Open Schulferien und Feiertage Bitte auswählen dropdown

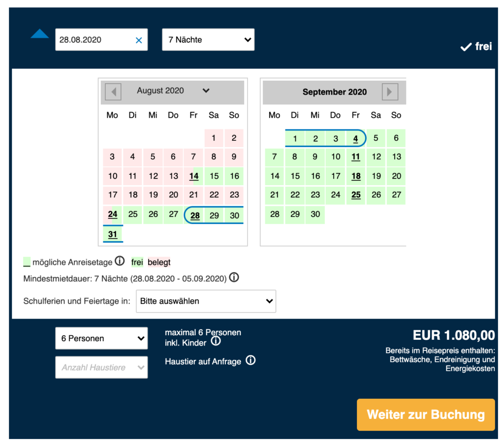tap(206, 301)
